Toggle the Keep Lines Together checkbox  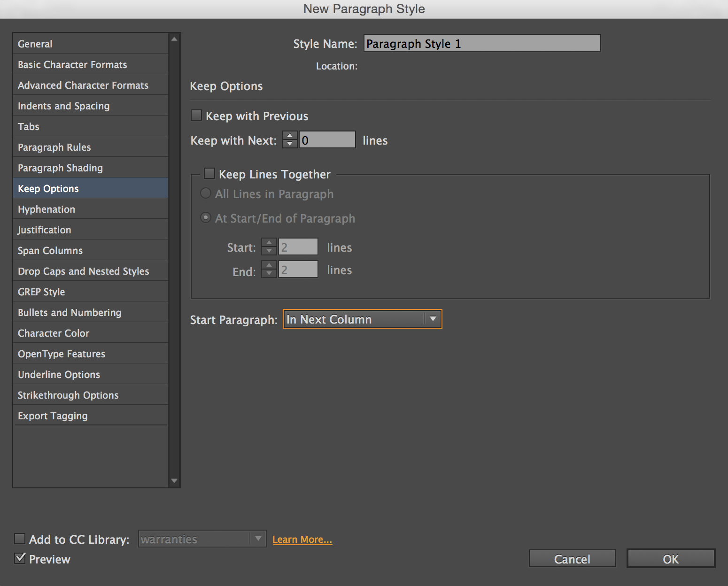click(x=209, y=174)
